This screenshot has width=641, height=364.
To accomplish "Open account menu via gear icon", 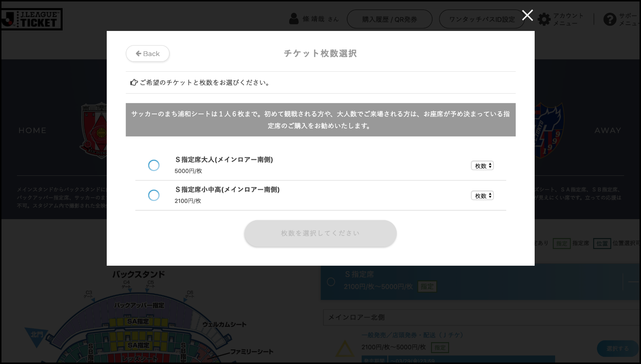I will coord(544,19).
